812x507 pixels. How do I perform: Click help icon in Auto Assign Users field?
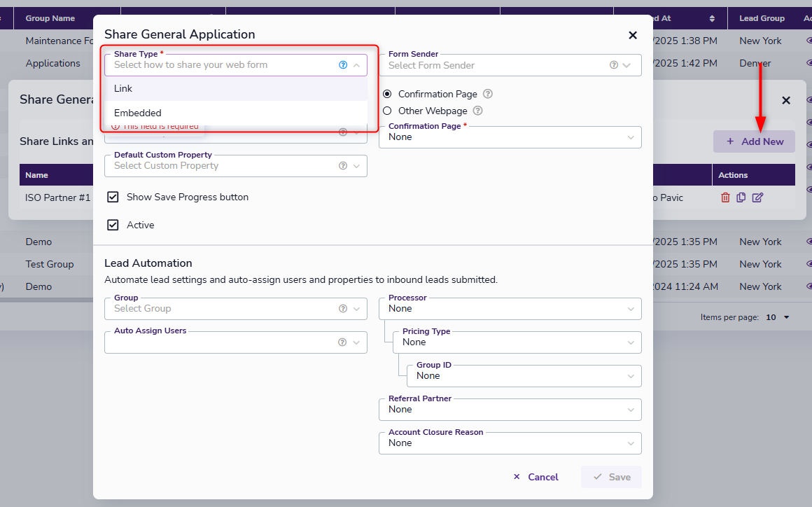pos(342,342)
